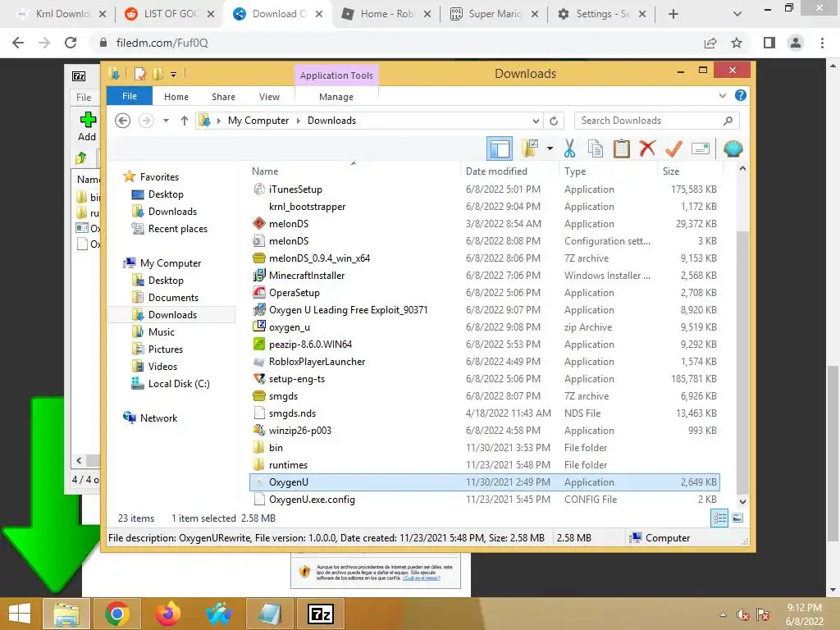Click the red X Delete icon
The image size is (840, 630).
(x=647, y=148)
